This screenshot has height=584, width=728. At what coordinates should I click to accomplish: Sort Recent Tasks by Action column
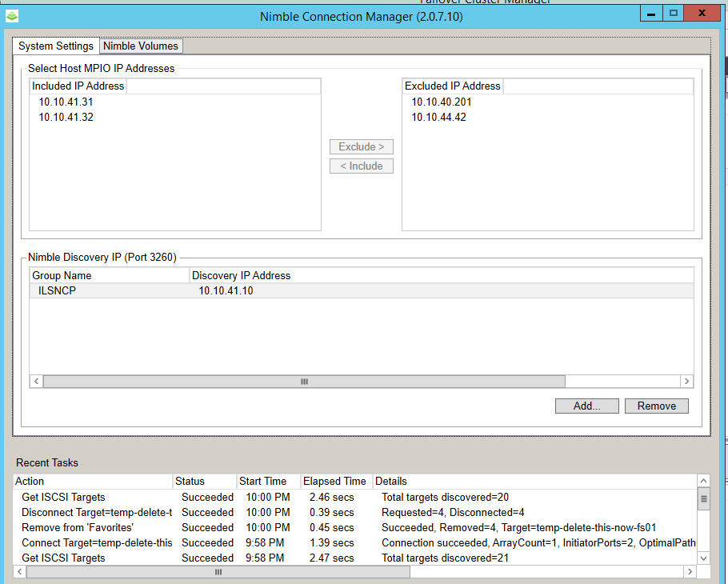click(93, 481)
